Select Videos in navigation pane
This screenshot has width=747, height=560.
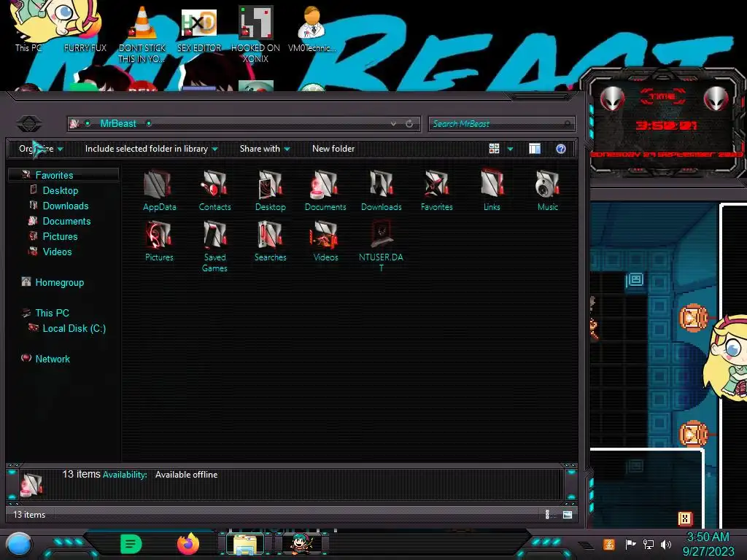click(x=57, y=252)
